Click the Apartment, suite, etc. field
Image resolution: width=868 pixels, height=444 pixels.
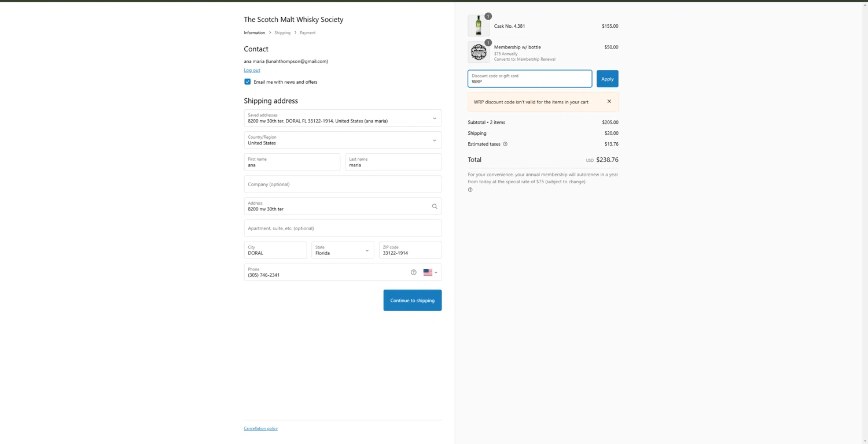[343, 228]
